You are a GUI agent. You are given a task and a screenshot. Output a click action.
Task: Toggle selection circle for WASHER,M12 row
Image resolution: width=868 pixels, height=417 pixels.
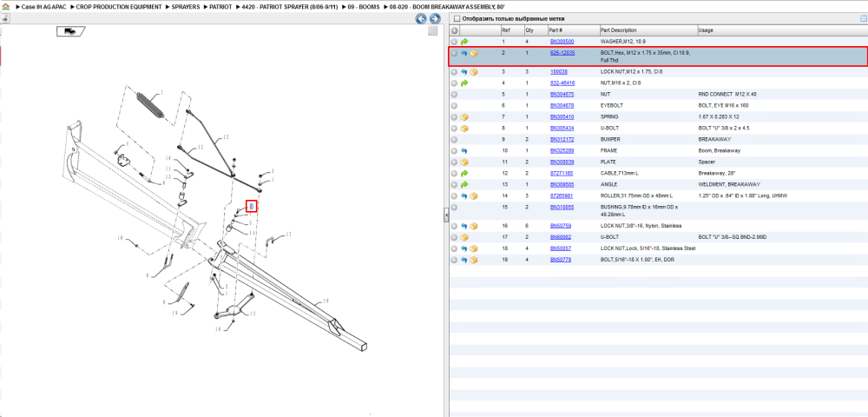[x=455, y=42]
